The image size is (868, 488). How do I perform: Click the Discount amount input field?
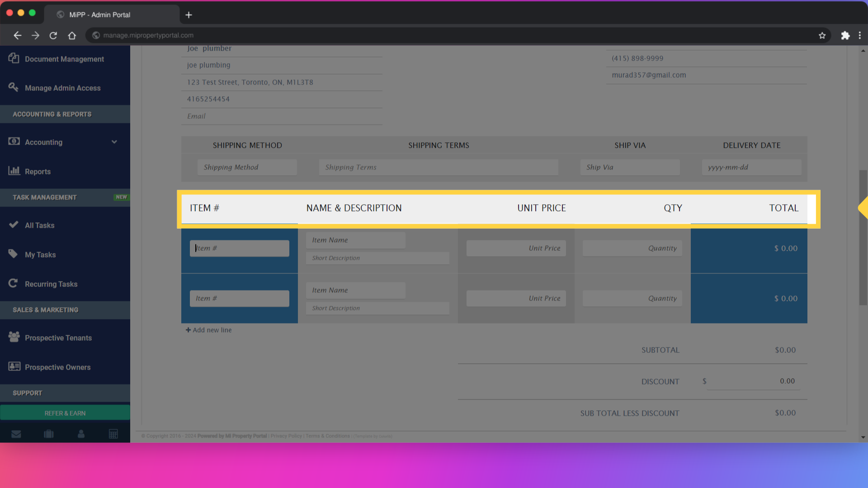(754, 381)
